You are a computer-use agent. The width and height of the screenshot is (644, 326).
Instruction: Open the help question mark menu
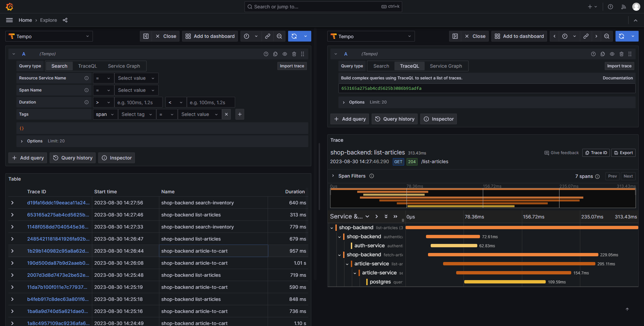click(x=610, y=7)
